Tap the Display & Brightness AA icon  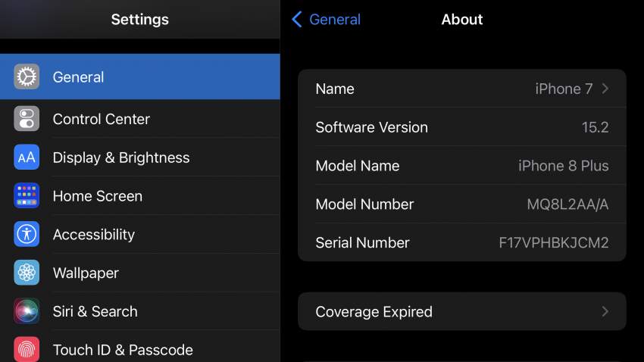coord(27,158)
